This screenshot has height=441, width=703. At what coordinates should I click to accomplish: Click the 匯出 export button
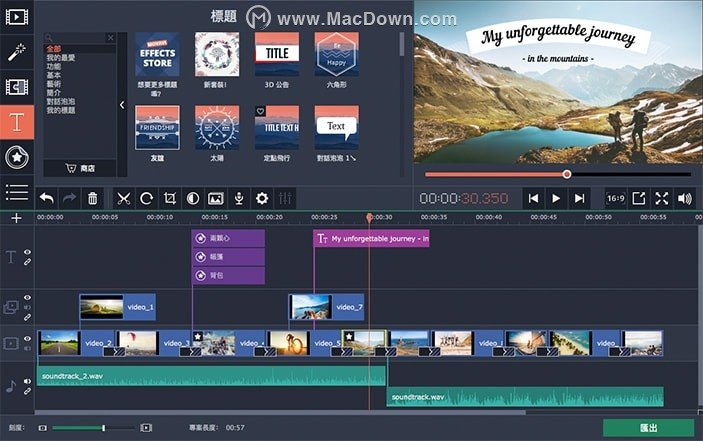click(648, 428)
